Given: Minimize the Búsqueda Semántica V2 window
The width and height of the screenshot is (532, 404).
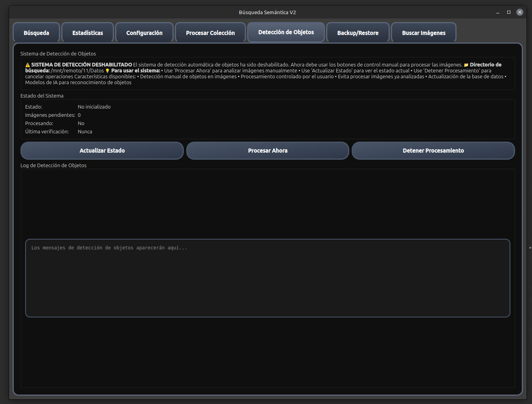Looking at the screenshot, I should point(498,13).
